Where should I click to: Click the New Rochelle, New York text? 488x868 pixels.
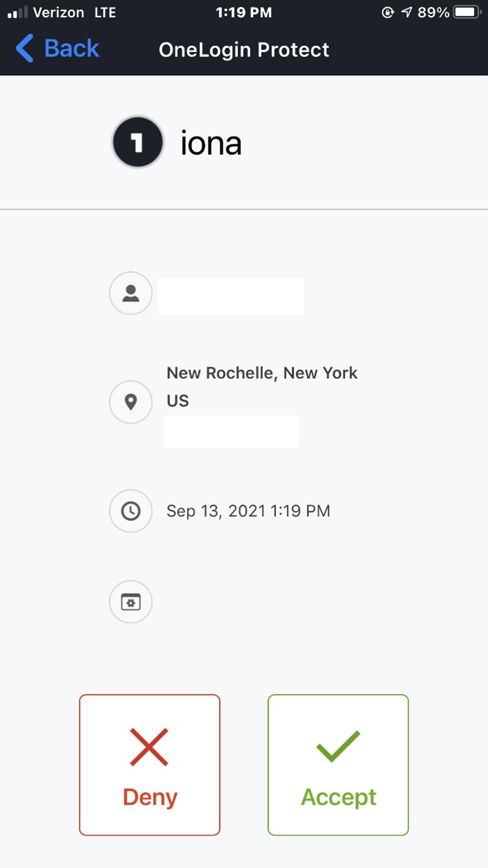coord(262,373)
